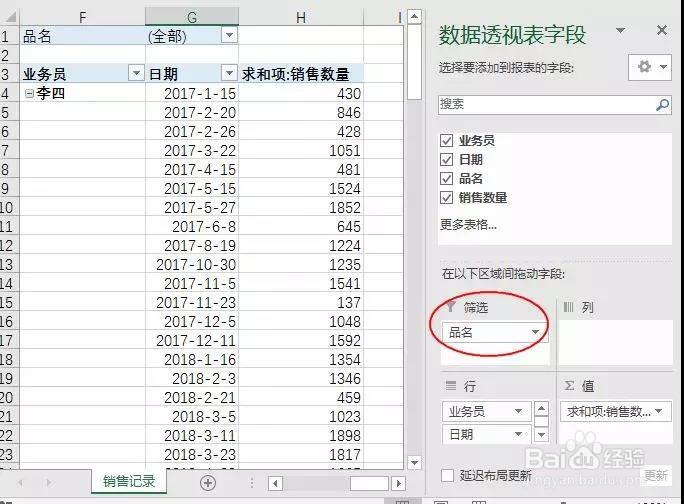Viewport: 684px width, 504px height.
Task: Click the horizontal scrollbar left arrow
Action: pyautogui.click(x=275, y=483)
